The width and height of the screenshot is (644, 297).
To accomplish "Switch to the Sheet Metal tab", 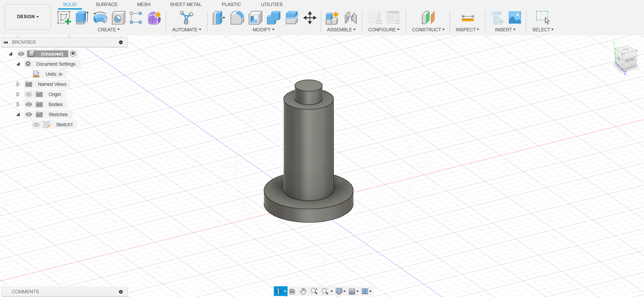I will coord(186,4).
